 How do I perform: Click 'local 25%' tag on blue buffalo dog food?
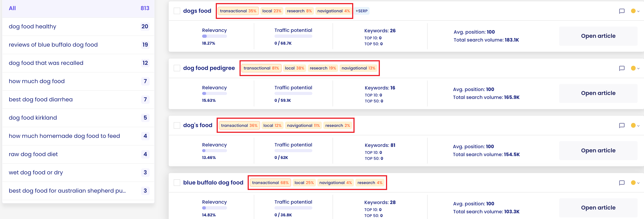304,183
